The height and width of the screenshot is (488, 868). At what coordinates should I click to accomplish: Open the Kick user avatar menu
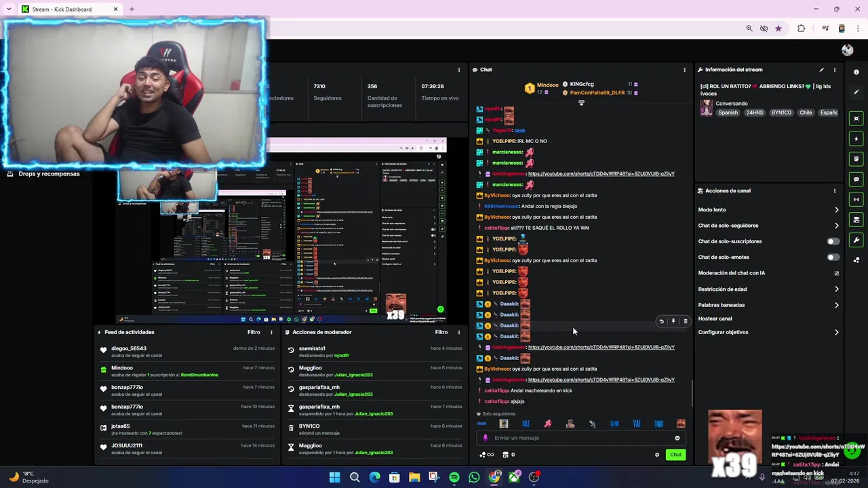click(x=847, y=50)
